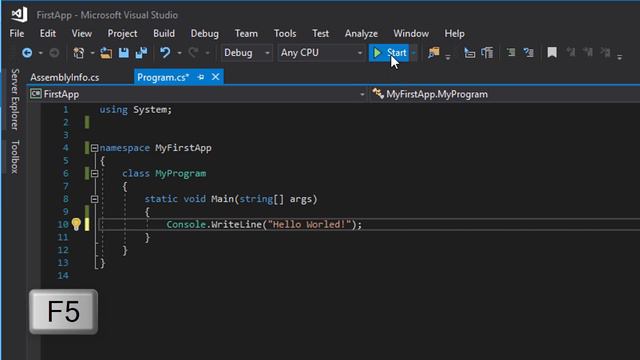The width and height of the screenshot is (640, 360).
Task: Click line number 14 in gutter
Action: pyautogui.click(x=63, y=276)
